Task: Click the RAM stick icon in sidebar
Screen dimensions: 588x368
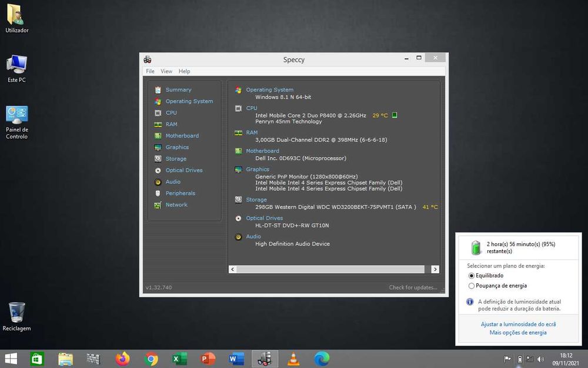Action: click(158, 124)
